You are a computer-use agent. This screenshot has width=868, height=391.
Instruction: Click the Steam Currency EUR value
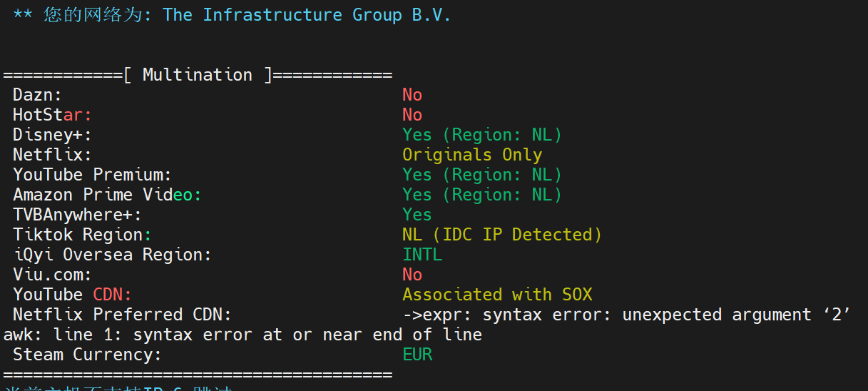click(x=417, y=355)
